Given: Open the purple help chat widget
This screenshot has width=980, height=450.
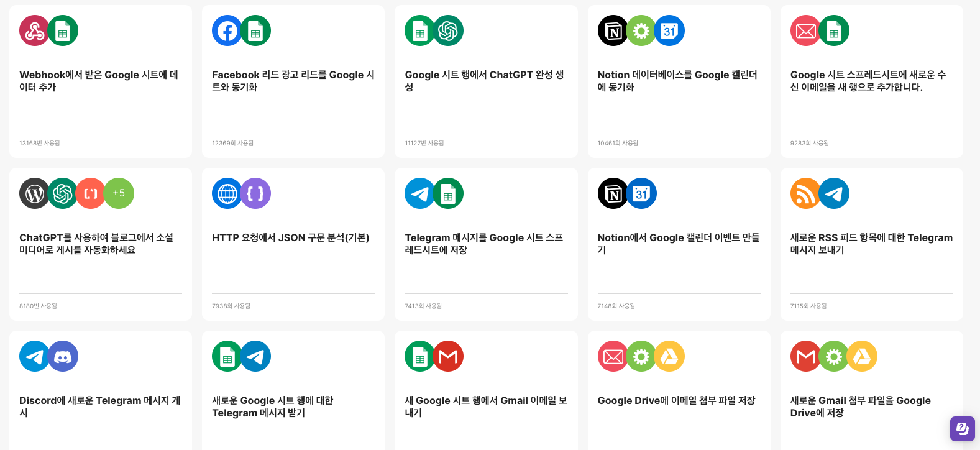Looking at the screenshot, I should [962, 429].
